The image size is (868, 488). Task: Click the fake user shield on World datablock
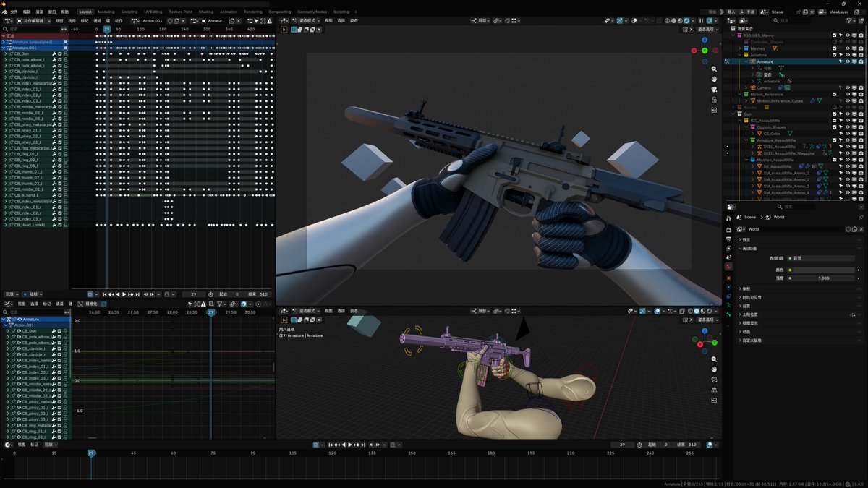point(848,229)
